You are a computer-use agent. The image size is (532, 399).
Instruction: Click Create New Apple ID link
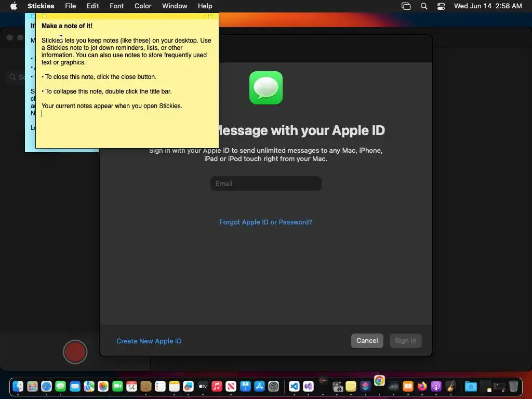click(x=149, y=341)
